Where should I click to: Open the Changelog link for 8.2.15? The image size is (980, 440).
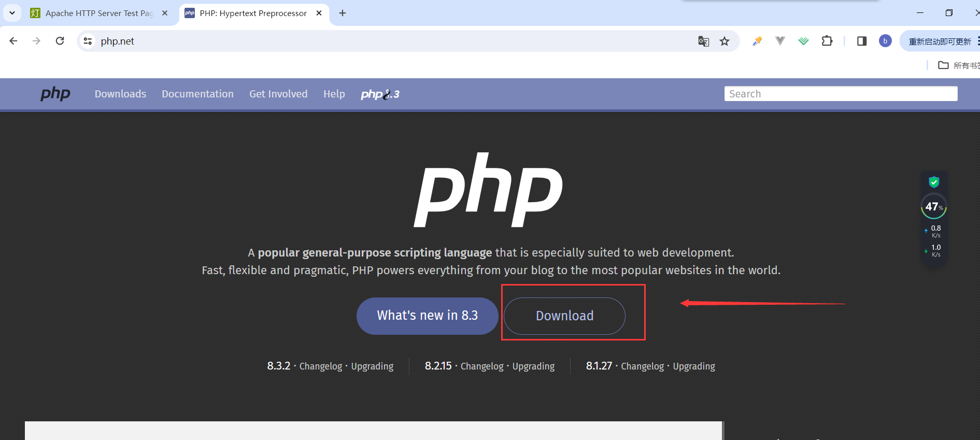[x=482, y=366]
